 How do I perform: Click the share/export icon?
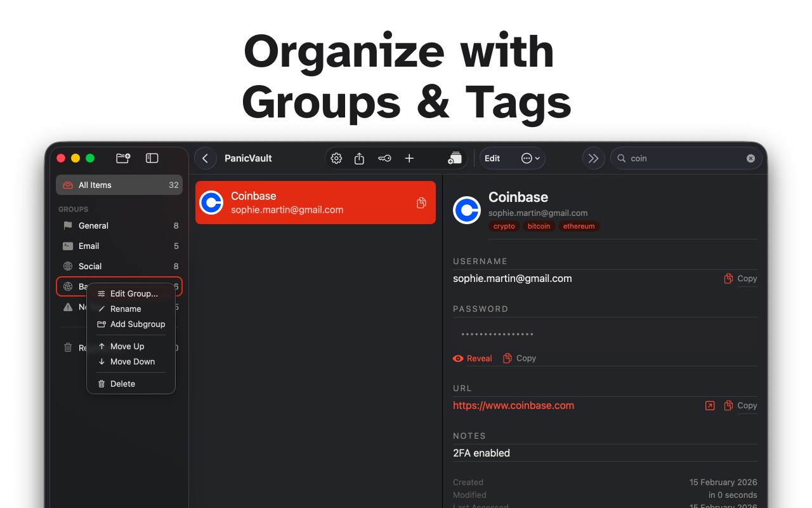[x=359, y=158]
